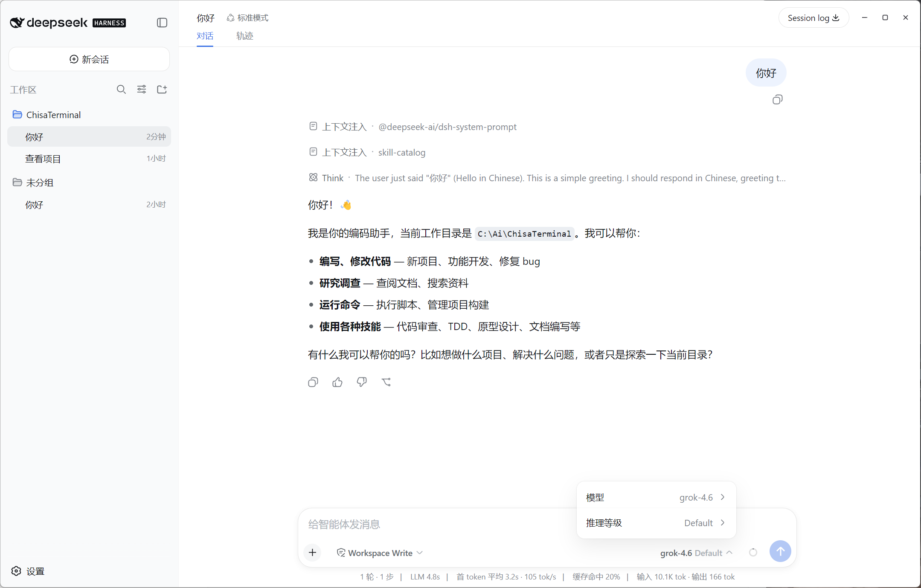Send the message with arrow button
This screenshot has width=921, height=588.
pyautogui.click(x=780, y=551)
